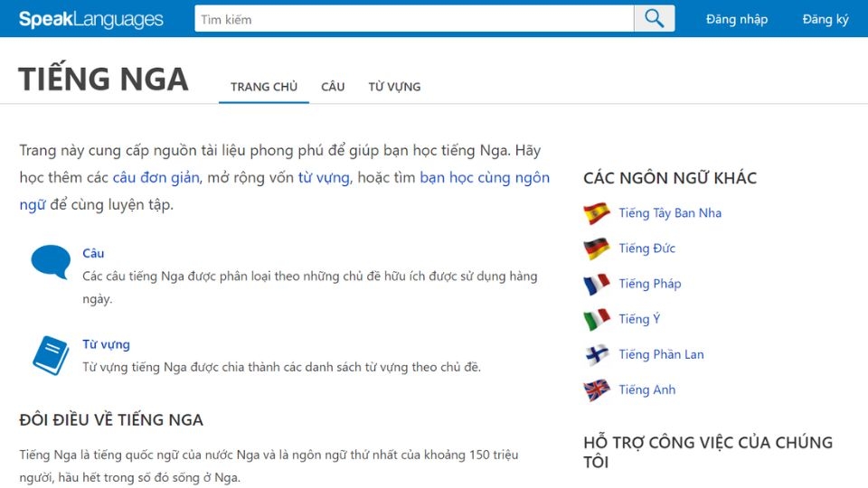Click the German flag icon
Viewport: 868px width, 488px height.
point(596,249)
